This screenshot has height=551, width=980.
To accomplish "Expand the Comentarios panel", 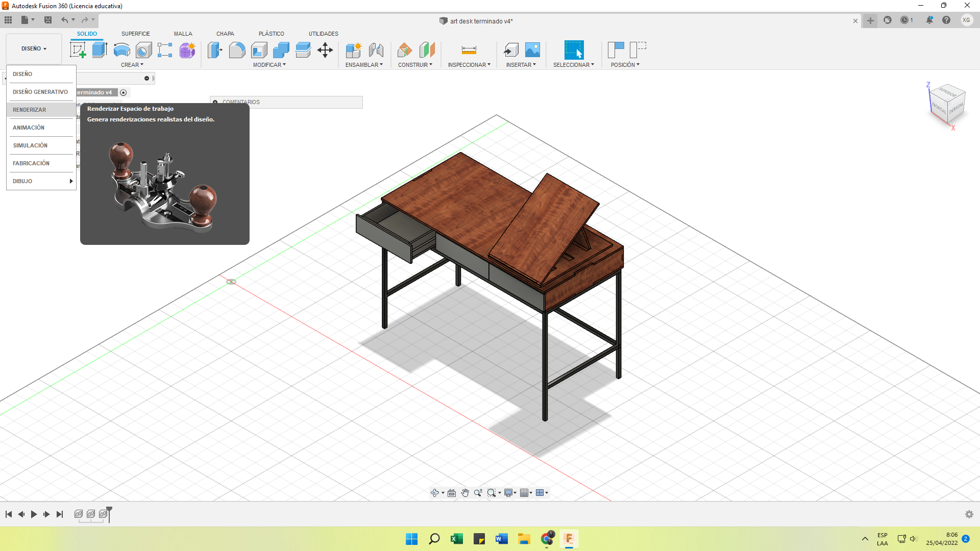I will pos(215,102).
